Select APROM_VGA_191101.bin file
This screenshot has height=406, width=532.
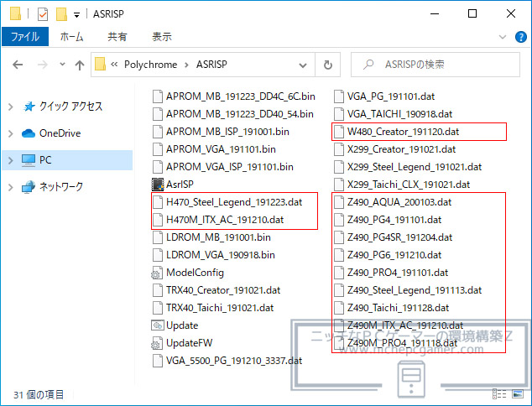(214, 149)
